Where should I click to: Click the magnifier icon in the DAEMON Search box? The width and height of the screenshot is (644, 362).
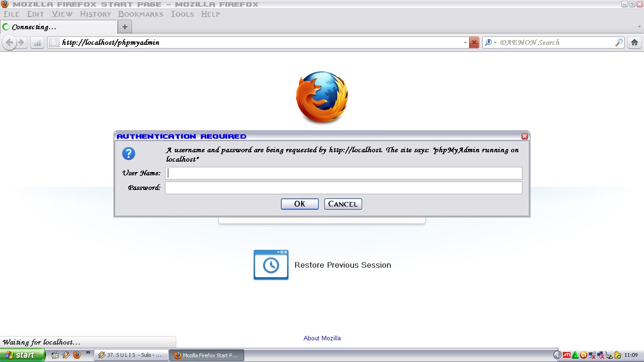tap(619, 42)
